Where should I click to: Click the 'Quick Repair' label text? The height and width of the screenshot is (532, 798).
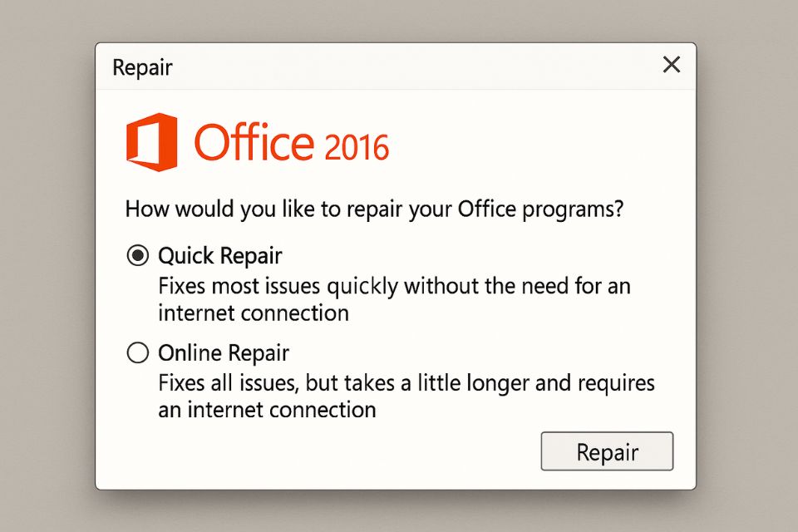point(219,255)
